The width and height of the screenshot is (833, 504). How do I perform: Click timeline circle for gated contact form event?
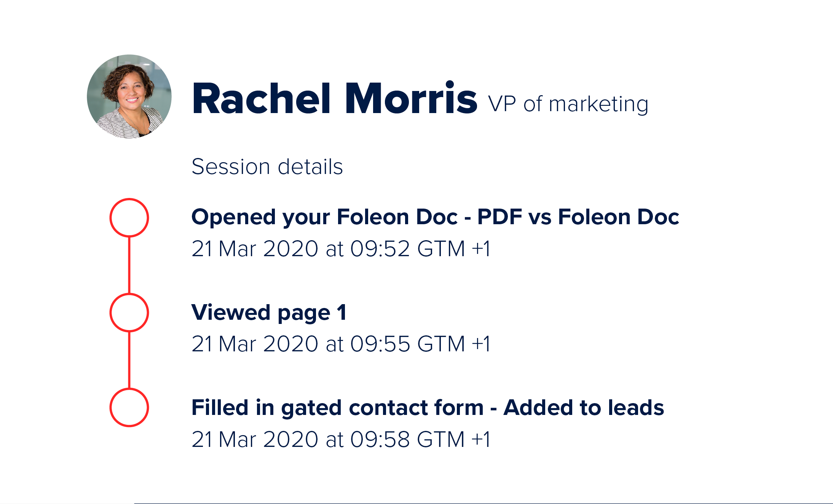coord(129,407)
